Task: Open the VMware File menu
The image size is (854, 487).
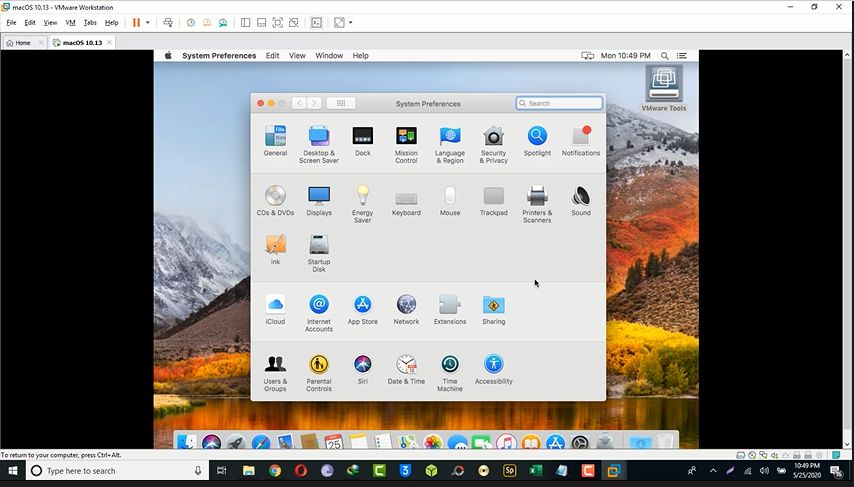Action: [x=11, y=22]
